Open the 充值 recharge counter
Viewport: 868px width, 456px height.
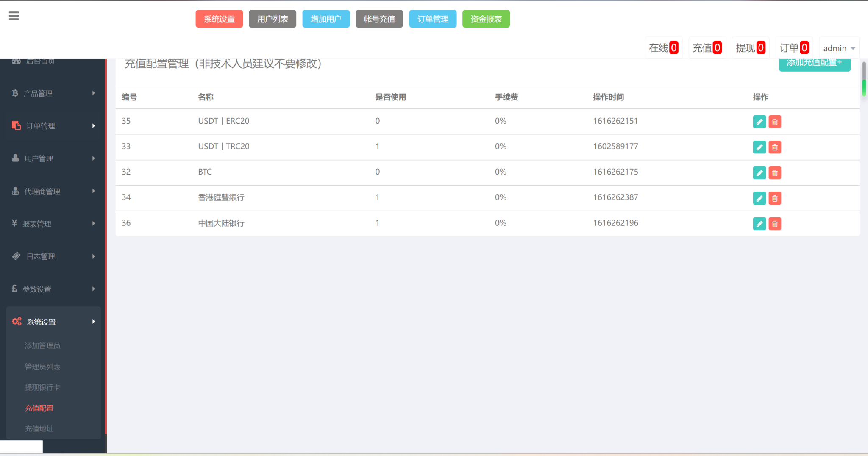click(x=707, y=48)
